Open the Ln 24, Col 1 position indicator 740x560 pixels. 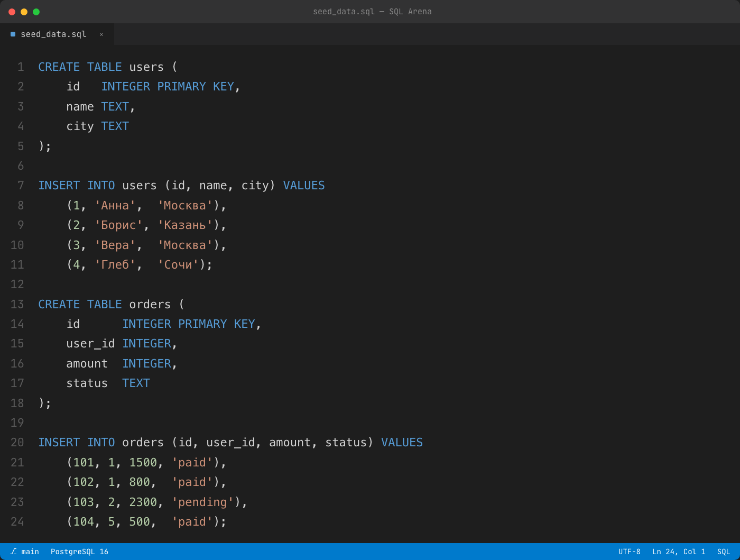[x=679, y=552]
